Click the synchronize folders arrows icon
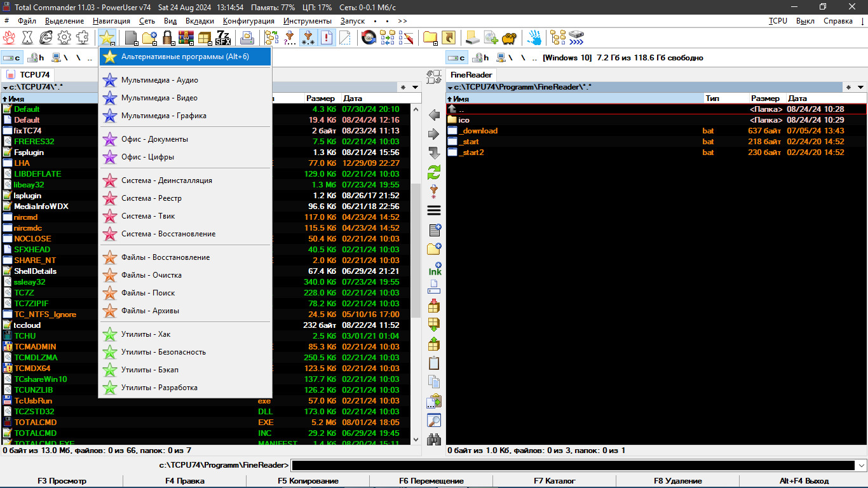 387,37
